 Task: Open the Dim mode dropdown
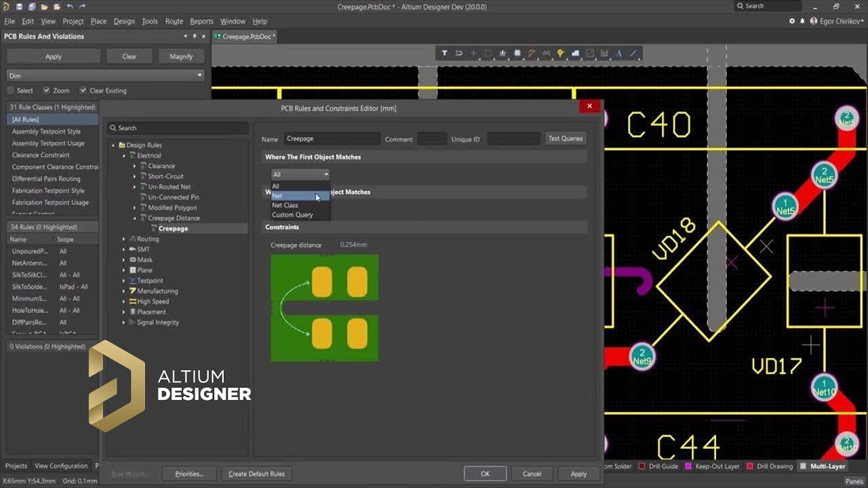tap(106, 75)
